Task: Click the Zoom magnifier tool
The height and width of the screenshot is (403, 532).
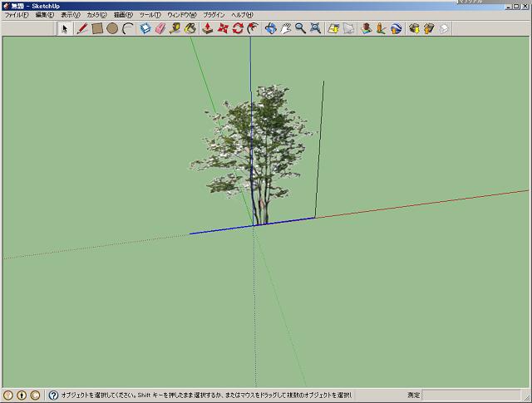Action: click(x=300, y=28)
